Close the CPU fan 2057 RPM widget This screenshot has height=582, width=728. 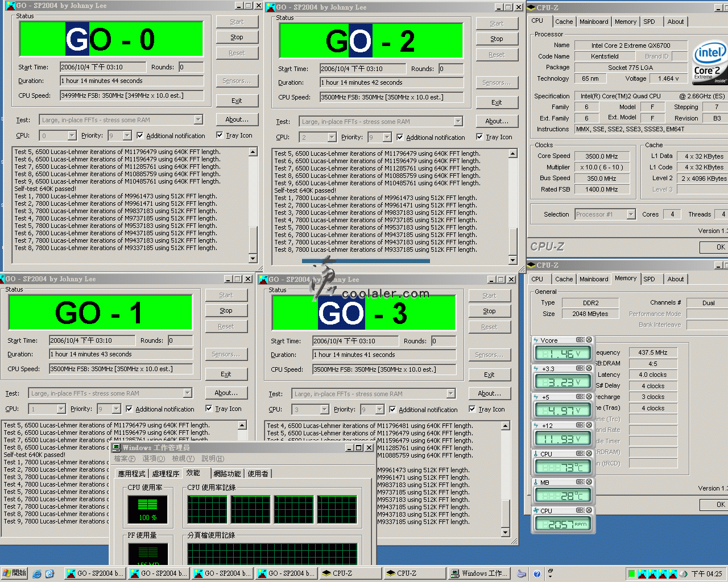point(589,510)
